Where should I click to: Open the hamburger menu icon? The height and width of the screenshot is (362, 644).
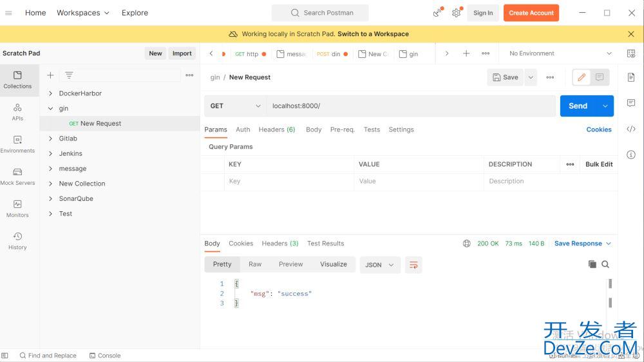coord(8,13)
